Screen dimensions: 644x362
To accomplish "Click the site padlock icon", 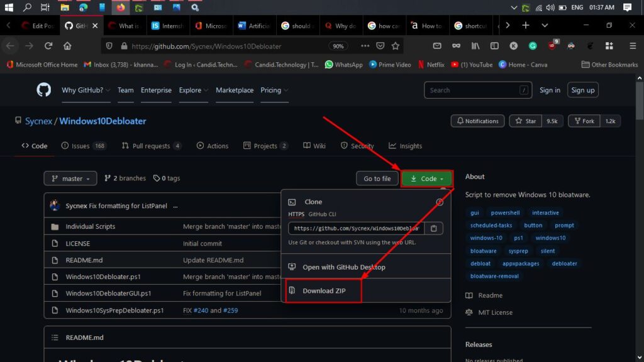I will (124, 46).
